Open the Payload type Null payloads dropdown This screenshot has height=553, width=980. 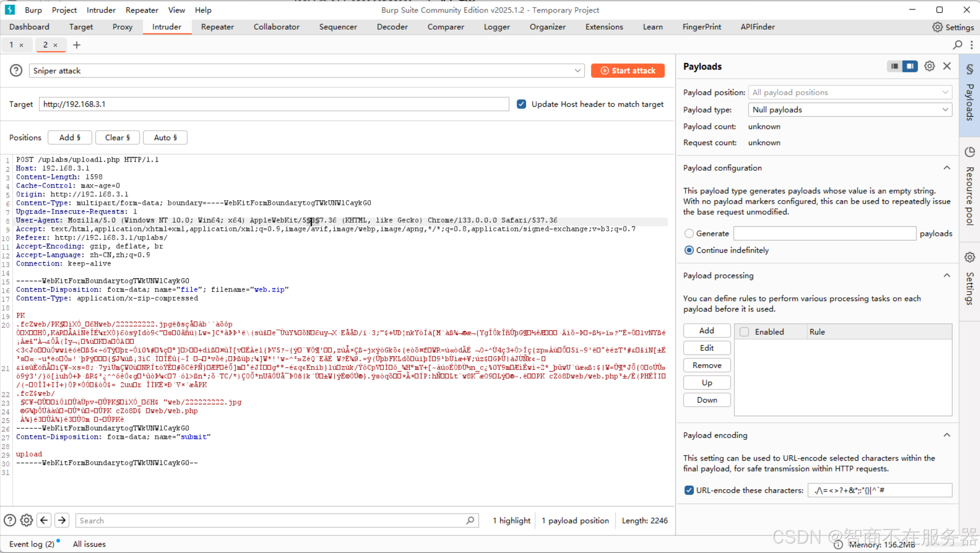850,110
